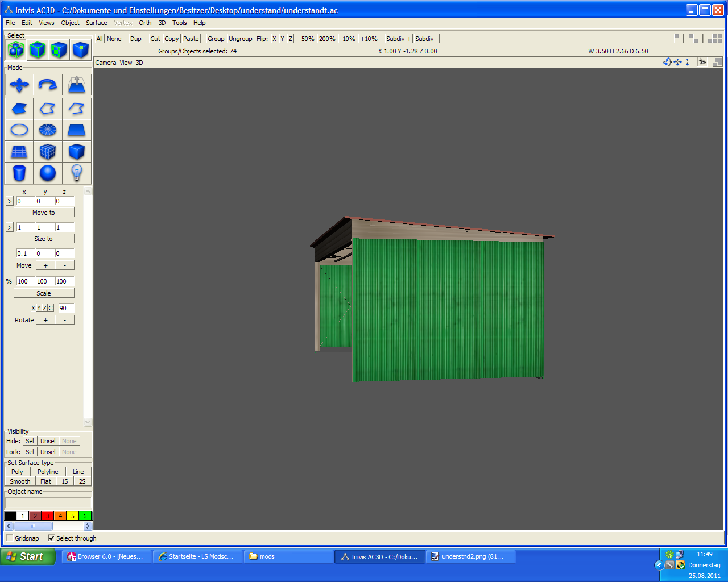Set surfaces to two-sided 2S

click(x=82, y=481)
